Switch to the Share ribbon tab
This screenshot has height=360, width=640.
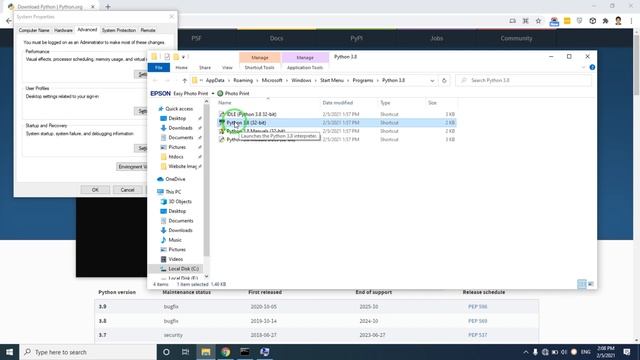tap(205, 67)
